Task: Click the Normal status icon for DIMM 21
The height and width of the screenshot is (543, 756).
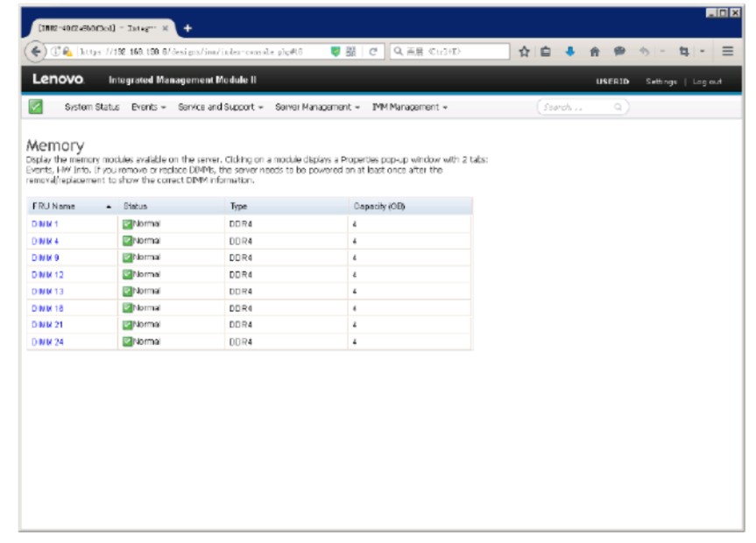Action: coord(127,325)
